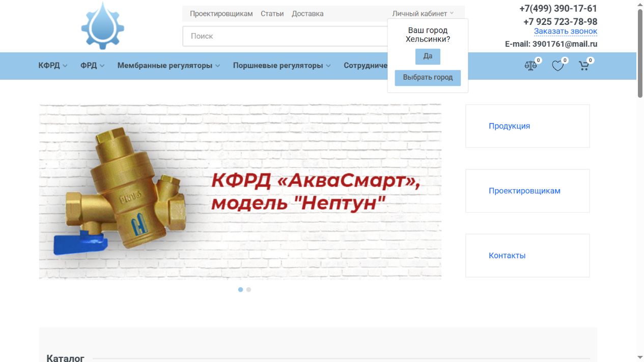The height and width of the screenshot is (362, 644).
Task: Click the page vertical scrollbar thumb
Action: point(640,53)
